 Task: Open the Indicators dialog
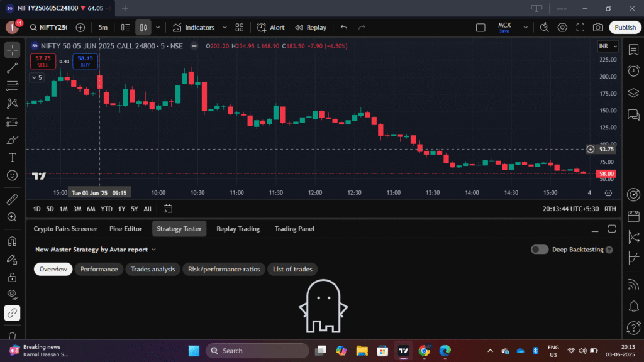click(x=194, y=28)
